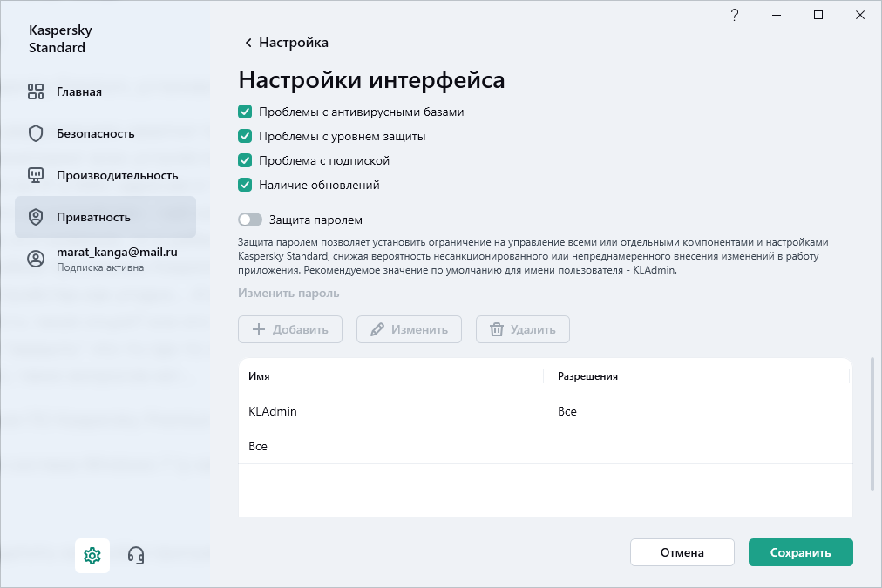
Task: Select the KLAdmin row name
Action: click(x=273, y=411)
